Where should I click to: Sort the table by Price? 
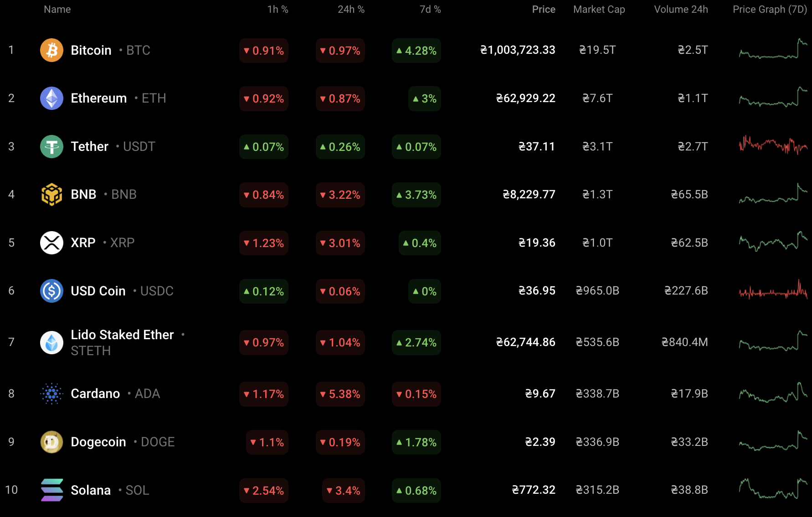coord(544,9)
